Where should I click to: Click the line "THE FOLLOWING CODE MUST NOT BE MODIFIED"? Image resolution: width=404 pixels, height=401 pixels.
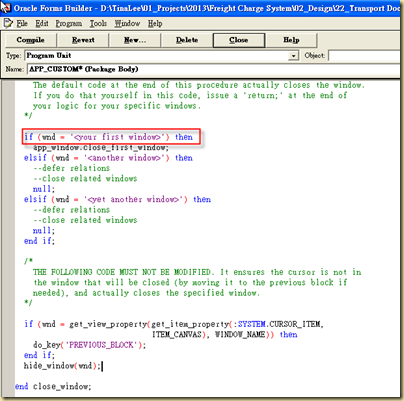(197, 272)
